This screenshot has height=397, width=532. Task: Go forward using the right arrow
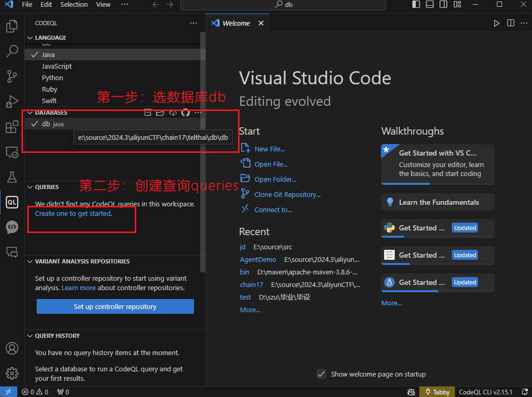click(x=169, y=4)
